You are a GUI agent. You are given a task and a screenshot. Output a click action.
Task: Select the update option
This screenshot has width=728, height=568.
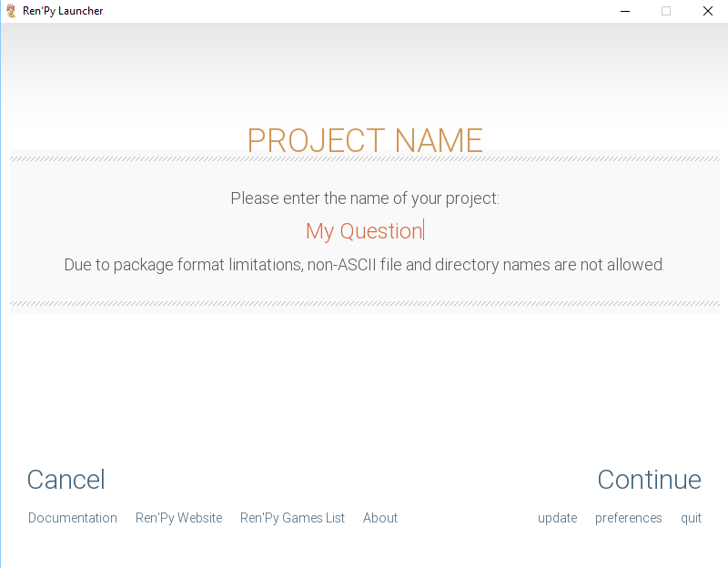tap(557, 518)
